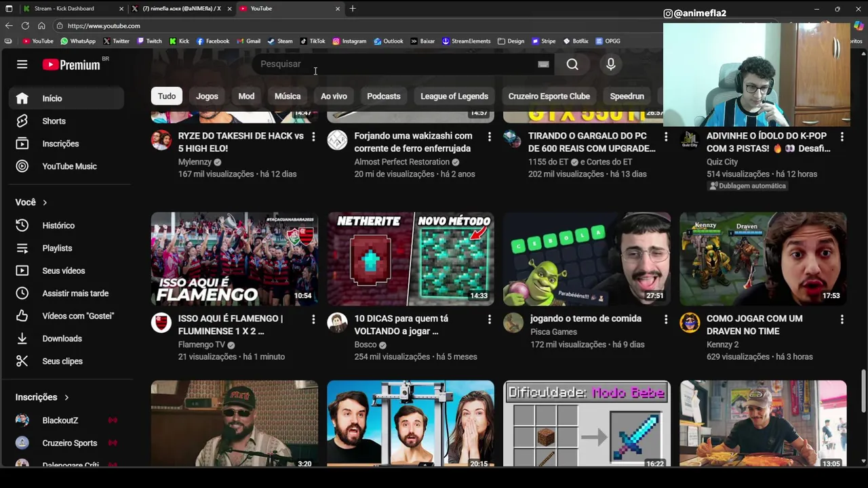Click the search magnifier button
868x488 pixels.
click(572, 64)
